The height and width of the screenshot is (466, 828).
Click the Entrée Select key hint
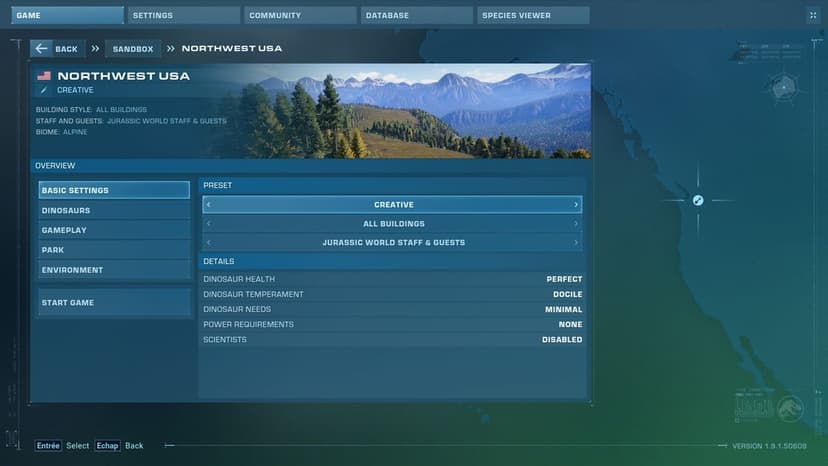click(x=62, y=445)
